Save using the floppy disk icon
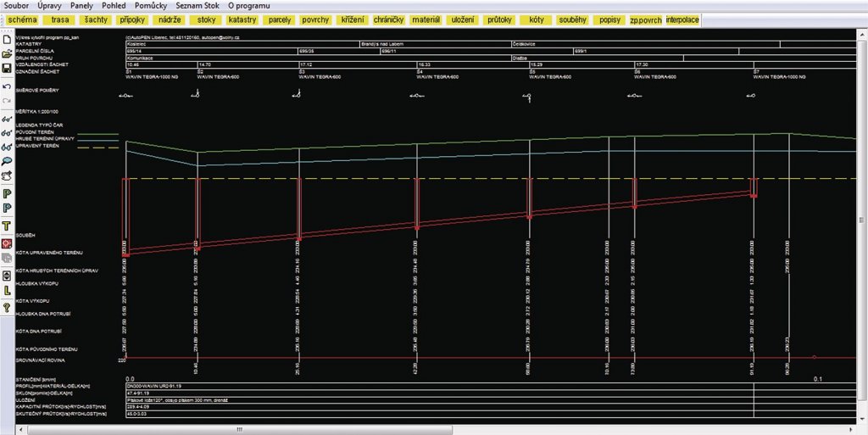This screenshot has height=435, width=868. [x=7, y=68]
